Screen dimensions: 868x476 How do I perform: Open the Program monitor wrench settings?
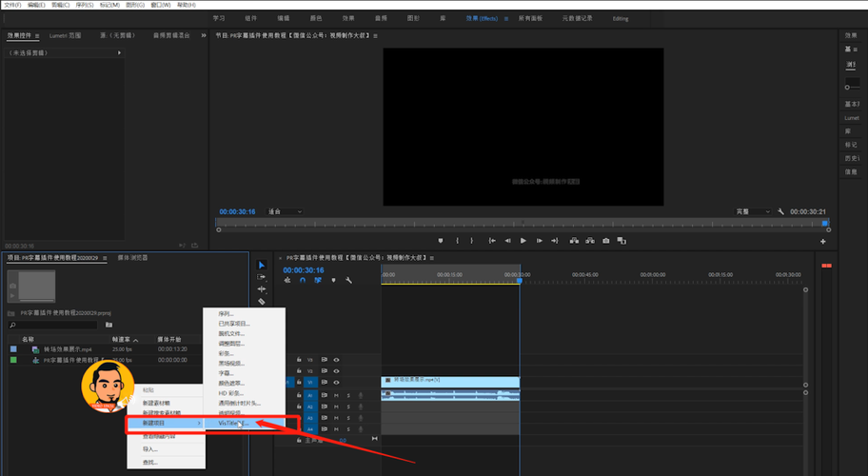click(780, 211)
